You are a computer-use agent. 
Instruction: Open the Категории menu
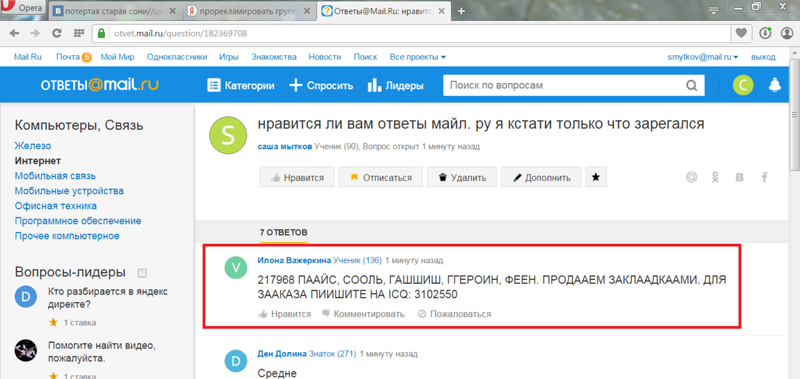pyautogui.click(x=241, y=86)
